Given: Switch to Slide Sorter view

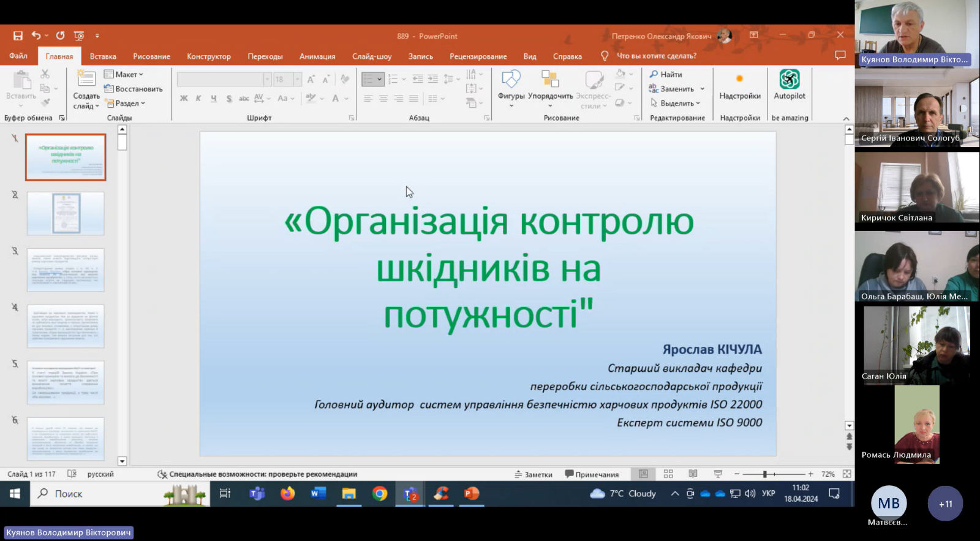Looking at the screenshot, I should pyautogui.click(x=668, y=474).
